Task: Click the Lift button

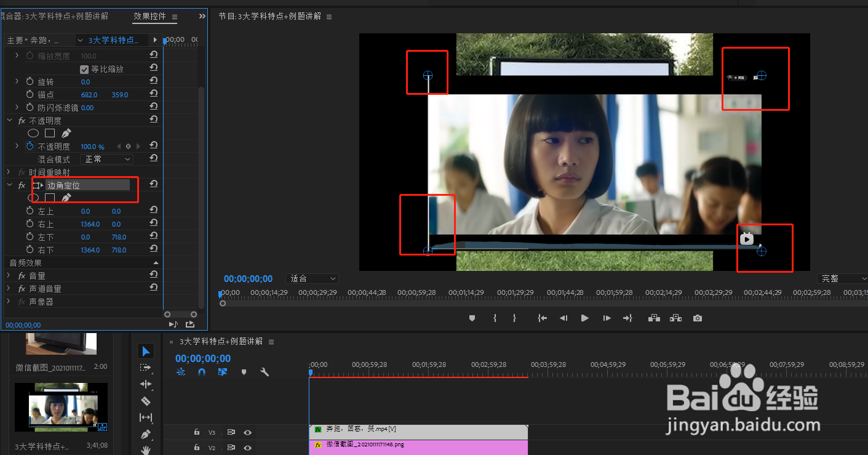Action: pos(654,318)
